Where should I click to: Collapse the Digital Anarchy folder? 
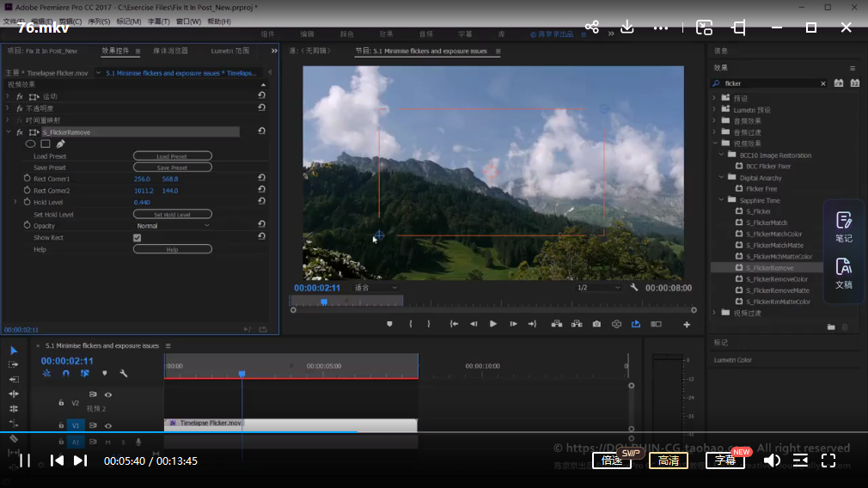pyautogui.click(x=721, y=177)
